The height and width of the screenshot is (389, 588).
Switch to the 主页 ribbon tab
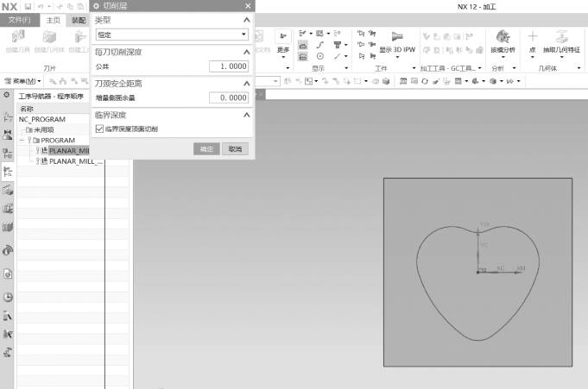click(x=53, y=19)
